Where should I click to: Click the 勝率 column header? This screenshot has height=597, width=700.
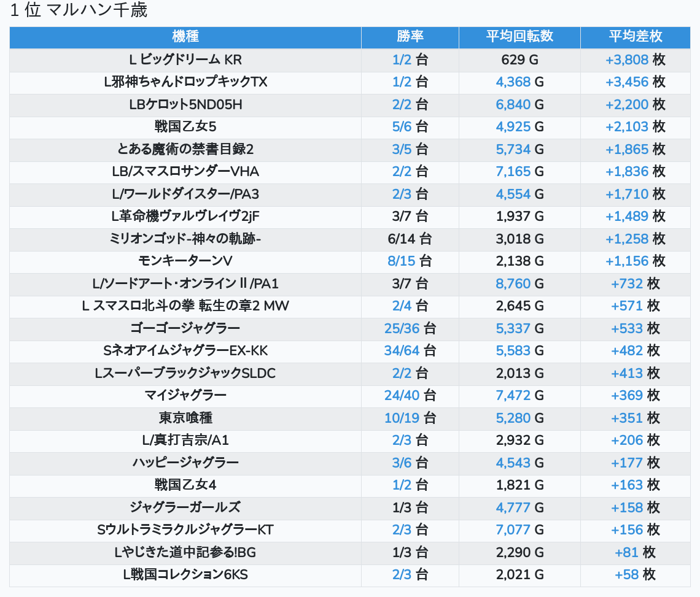410,37
